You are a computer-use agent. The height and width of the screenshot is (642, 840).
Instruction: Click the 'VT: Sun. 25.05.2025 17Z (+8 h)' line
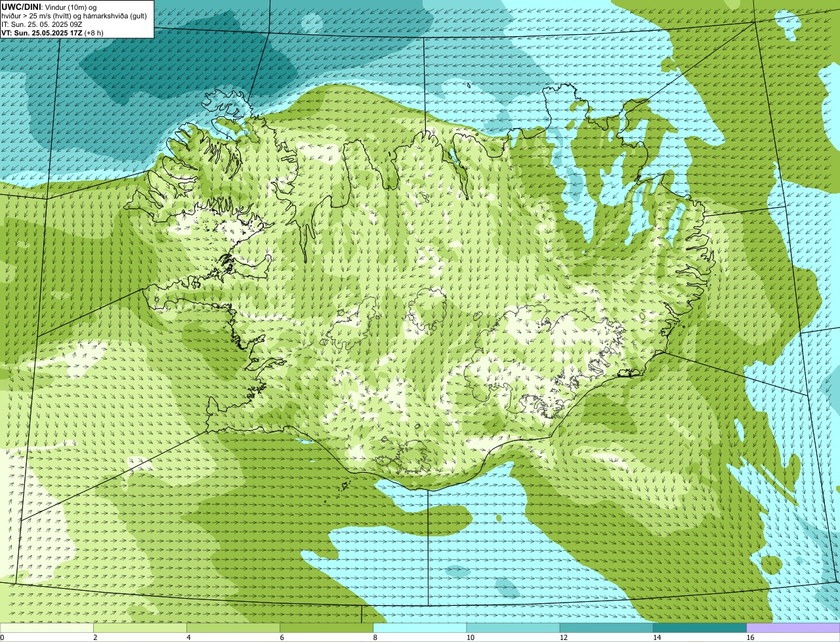coord(52,33)
